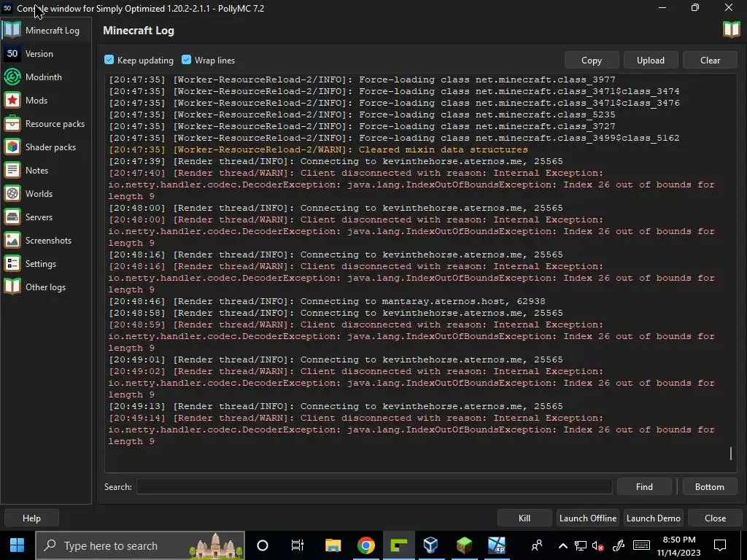Open the notification center icon
Screen dimensions: 747x560
click(720, 545)
